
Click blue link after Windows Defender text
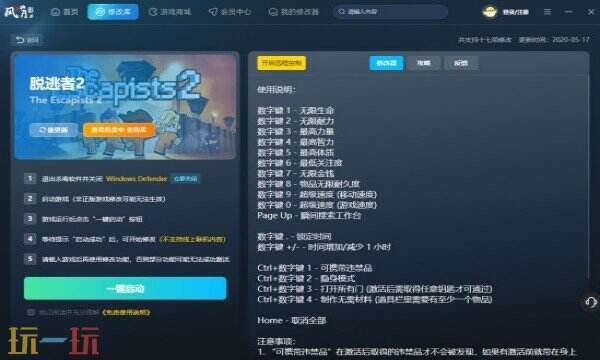click(x=185, y=179)
